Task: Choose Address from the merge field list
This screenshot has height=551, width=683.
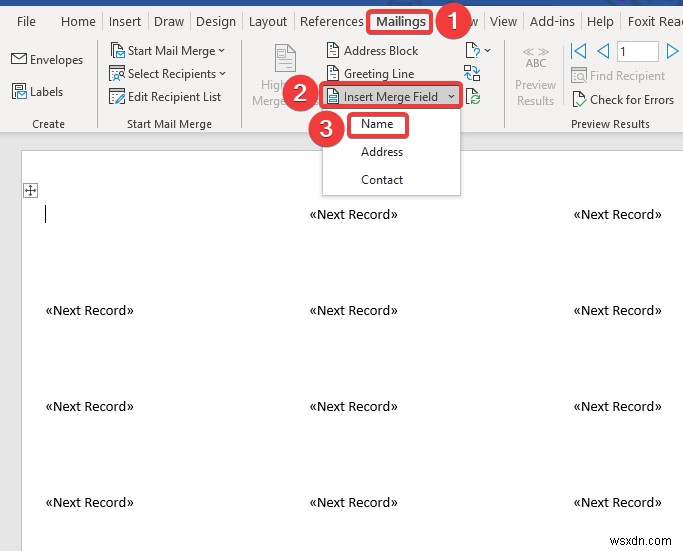Action: point(382,152)
